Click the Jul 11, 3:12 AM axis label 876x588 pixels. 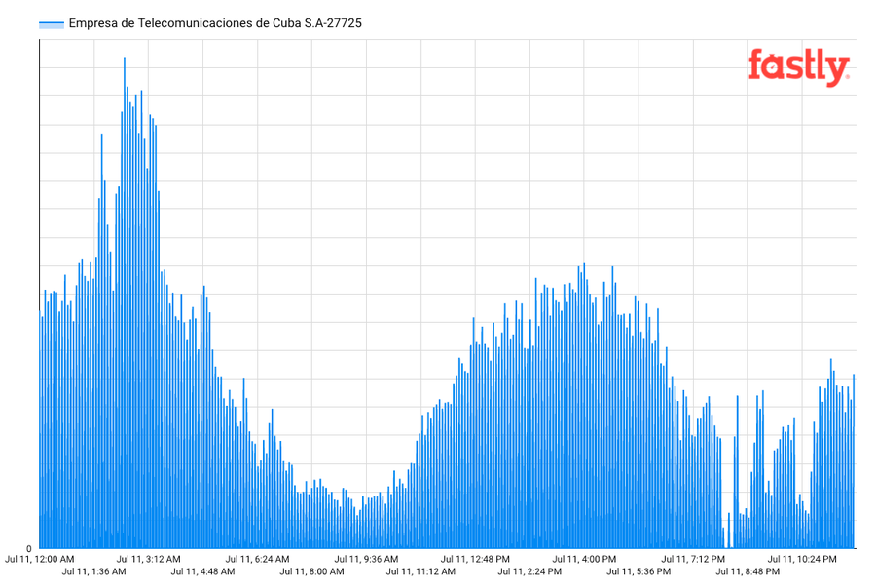point(149,559)
